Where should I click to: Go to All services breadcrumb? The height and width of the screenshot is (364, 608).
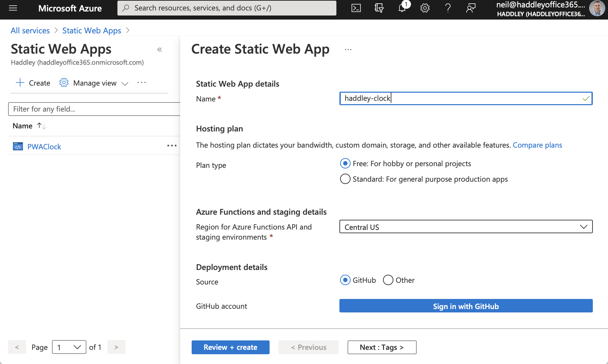tap(30, 31)
